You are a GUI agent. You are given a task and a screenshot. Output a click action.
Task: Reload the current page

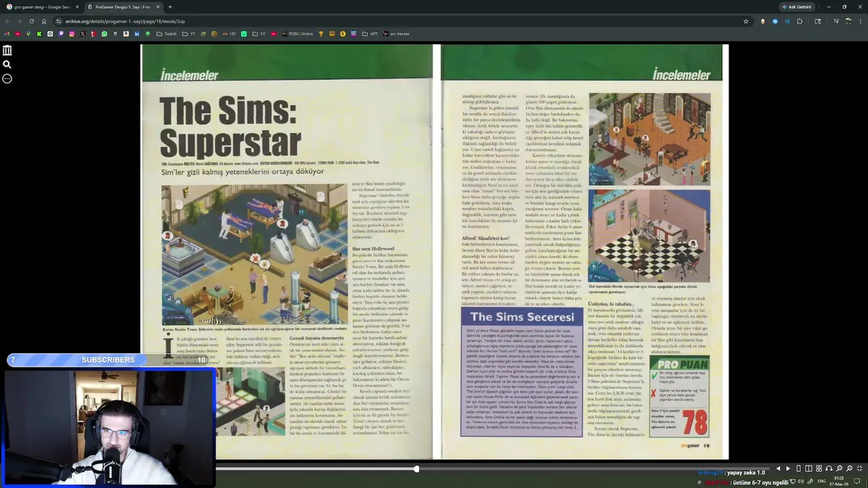coord(32,21)
